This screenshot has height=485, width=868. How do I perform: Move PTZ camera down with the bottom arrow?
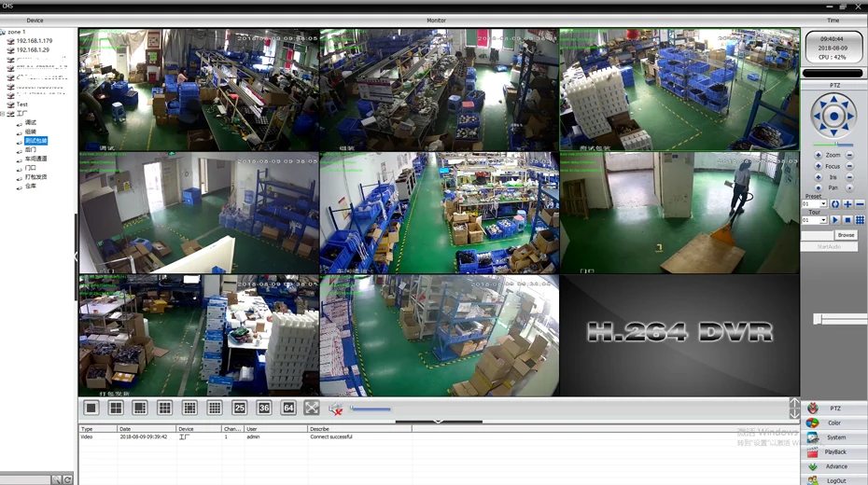833,132
